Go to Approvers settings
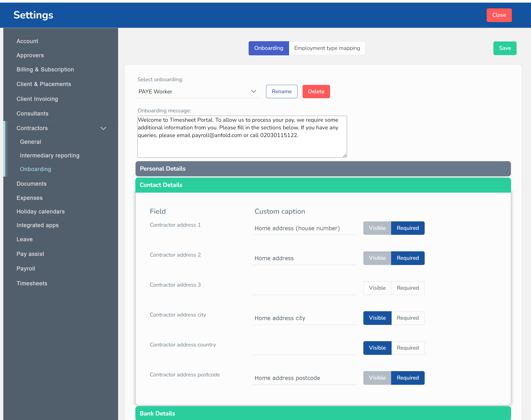The image size is (531, 420). point(30,55)
